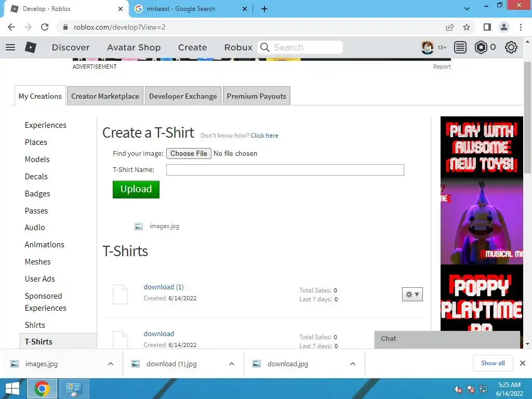532x399 pixels.
Task: Click the Roblox logo home icon
Action: pyautogui.click(x=31, y=47)
